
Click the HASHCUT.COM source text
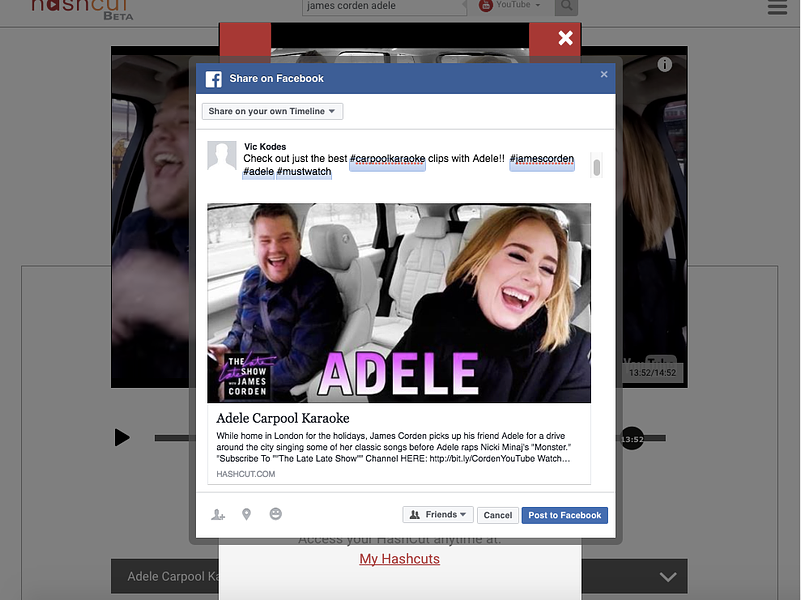[x=246, y=474]
